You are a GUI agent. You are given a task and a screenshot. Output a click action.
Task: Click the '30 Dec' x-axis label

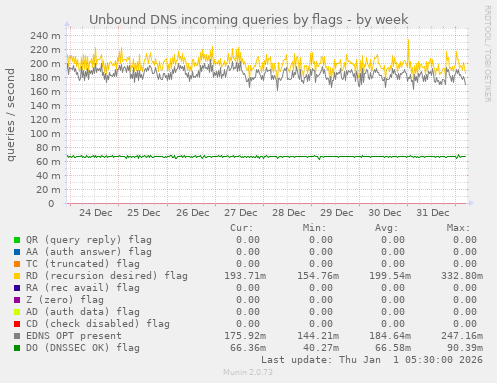(385, 213)
